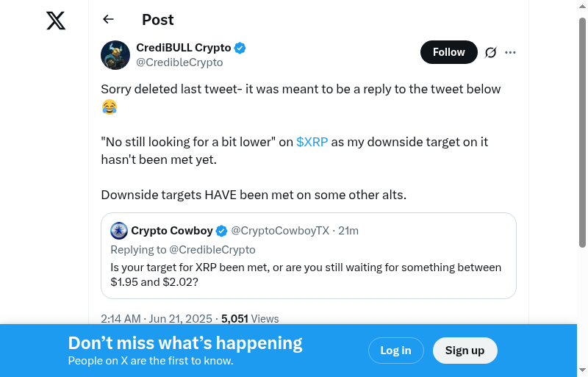Click the laughing emoji in the post
588x377 pixels.
click(x=109, y=107)
